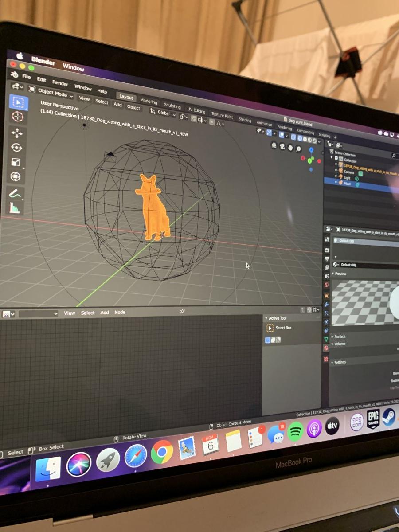
Task: Open the Render menu
Action: click(x=60, y=83)
